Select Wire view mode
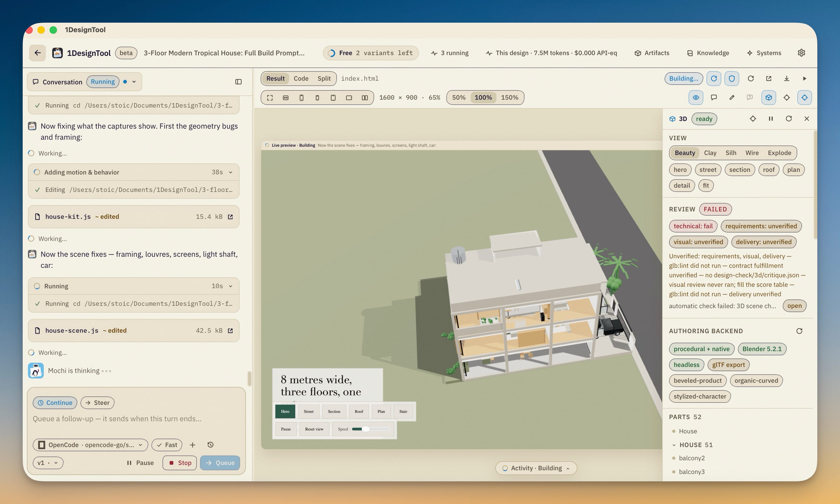 (752, 153)
